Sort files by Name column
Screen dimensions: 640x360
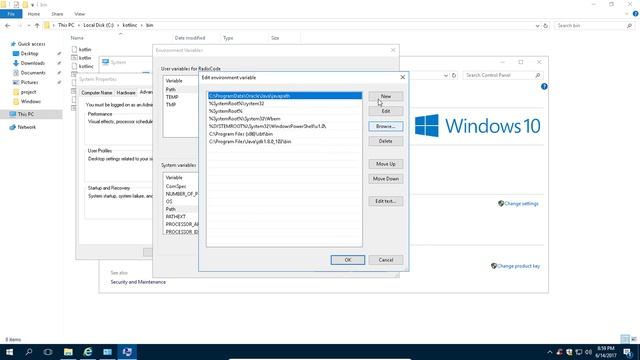(77, 38)
